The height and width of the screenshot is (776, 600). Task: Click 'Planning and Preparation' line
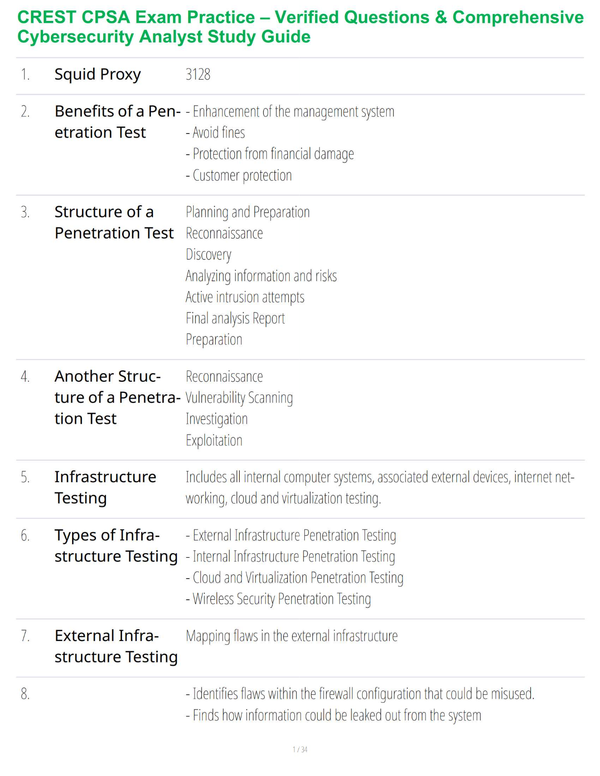click(248, 212)
